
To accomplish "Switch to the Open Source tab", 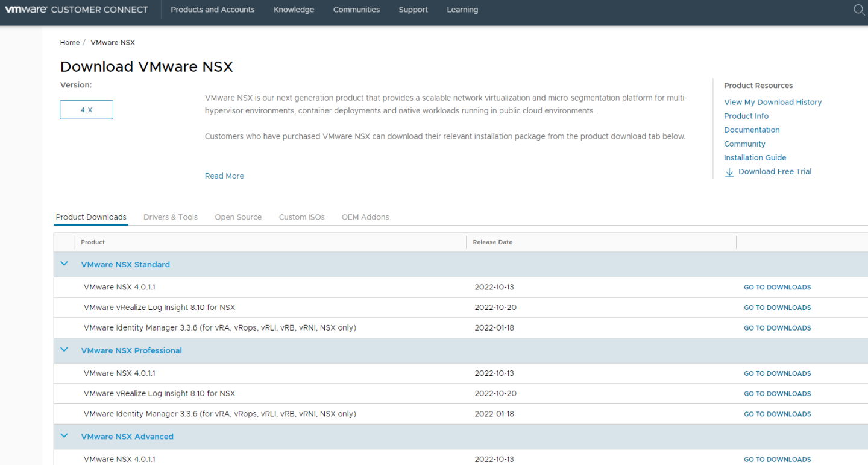I will click(238, 217).
